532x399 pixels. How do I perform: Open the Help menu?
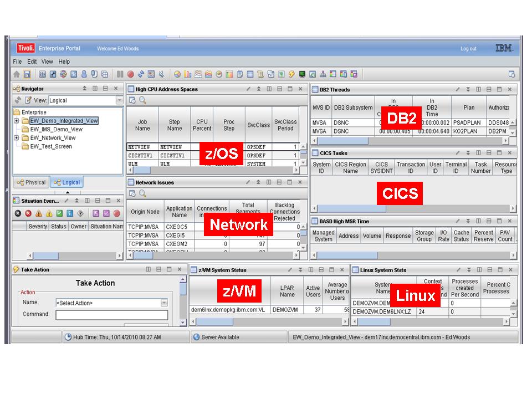click(64, 62)
